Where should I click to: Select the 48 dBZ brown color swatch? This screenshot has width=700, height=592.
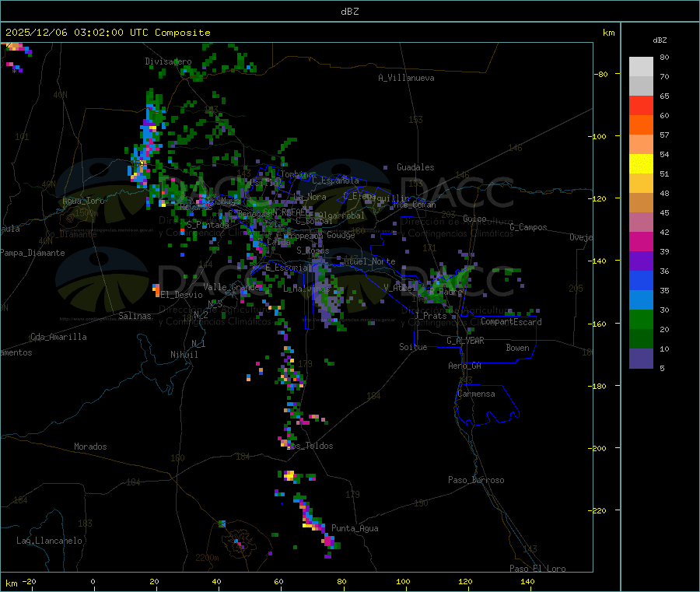pyautogui.click(x=641, y=203)
